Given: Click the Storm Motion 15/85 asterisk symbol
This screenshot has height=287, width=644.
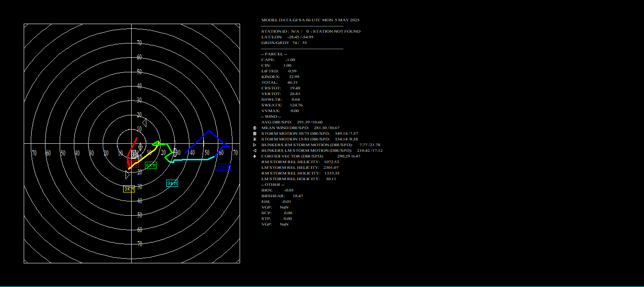Looking at the screenshot, I should pos(255,139).
